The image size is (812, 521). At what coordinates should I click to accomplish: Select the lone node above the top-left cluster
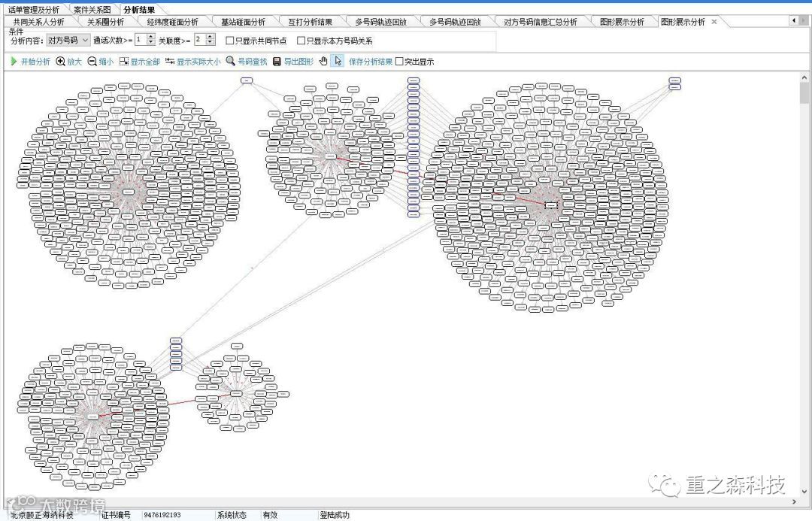point(247,80)
